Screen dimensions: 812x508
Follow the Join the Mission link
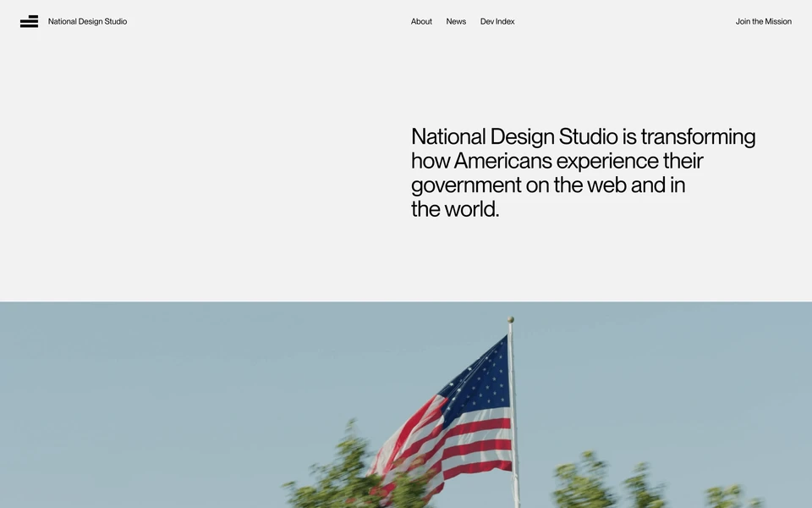(763, 21)
